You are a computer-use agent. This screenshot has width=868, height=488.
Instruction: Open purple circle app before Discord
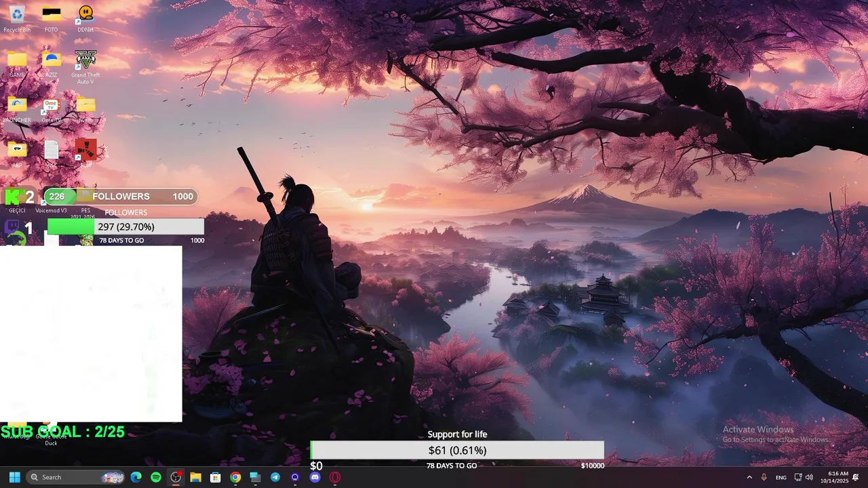point(295,477)
